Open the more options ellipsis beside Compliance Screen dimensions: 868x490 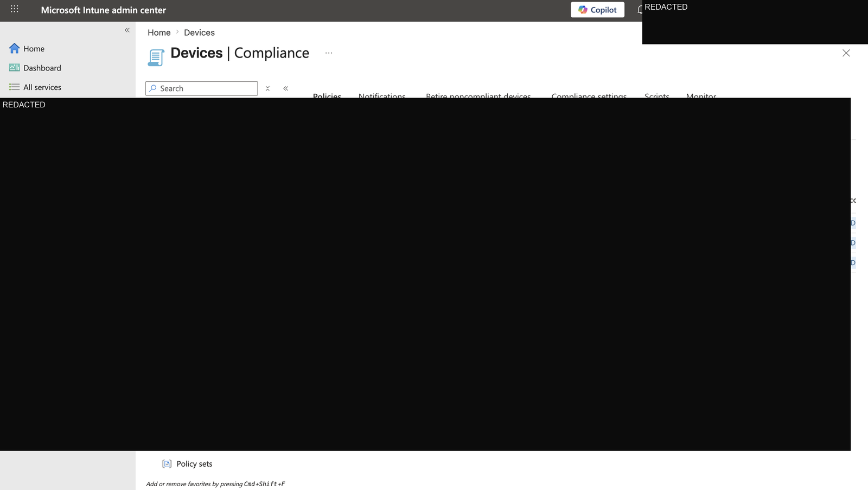click(x=329, y=53)
